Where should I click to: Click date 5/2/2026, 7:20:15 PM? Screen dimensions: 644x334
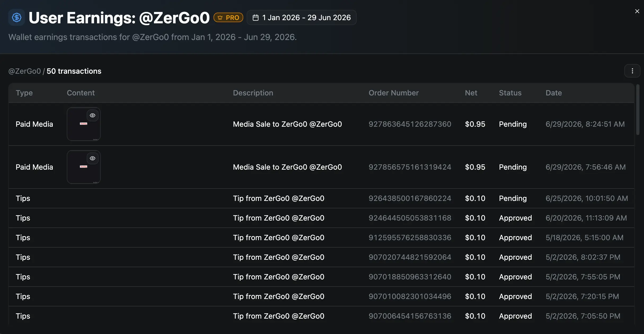coord(582,296)
